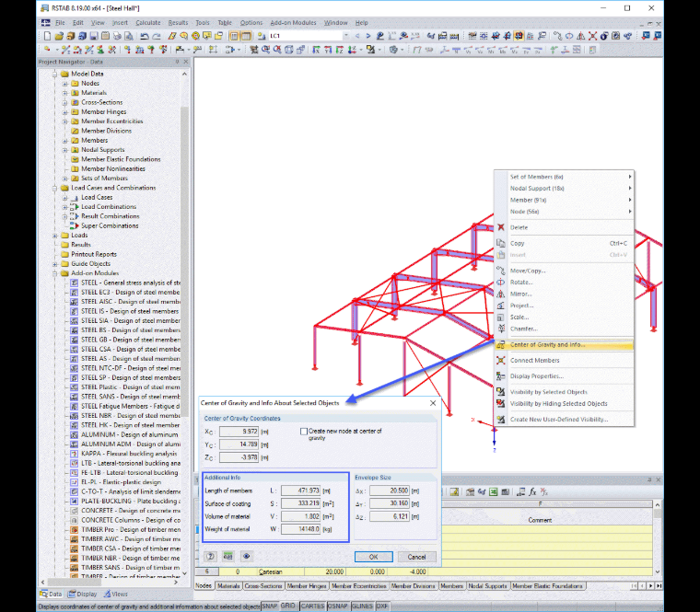Screen dimensions: 700x612
Task: Click the Excel export icon in table toolbar
Action: pyautogui.click(x=494, y=492)
